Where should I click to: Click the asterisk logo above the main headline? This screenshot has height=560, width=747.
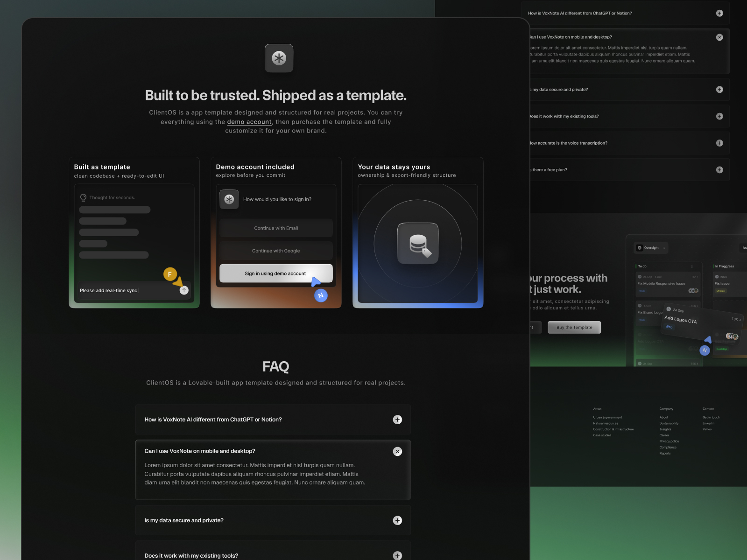click(x=279, y=58)
